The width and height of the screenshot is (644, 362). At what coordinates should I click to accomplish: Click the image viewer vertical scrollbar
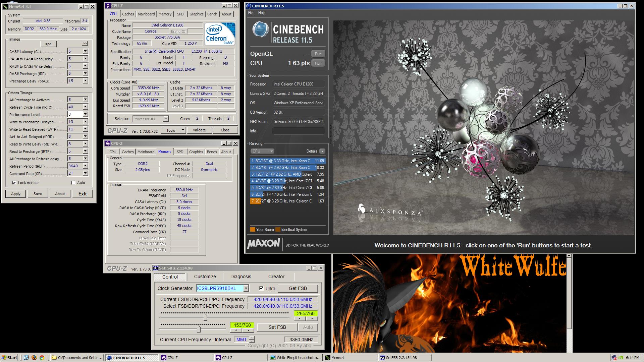pyautogui.click(x=569, y=303)
